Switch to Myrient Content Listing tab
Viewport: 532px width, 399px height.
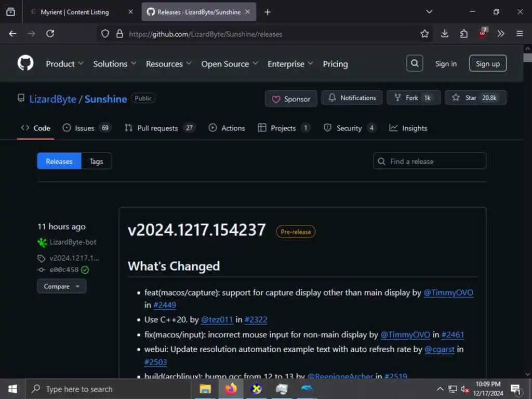coord(80,12)
